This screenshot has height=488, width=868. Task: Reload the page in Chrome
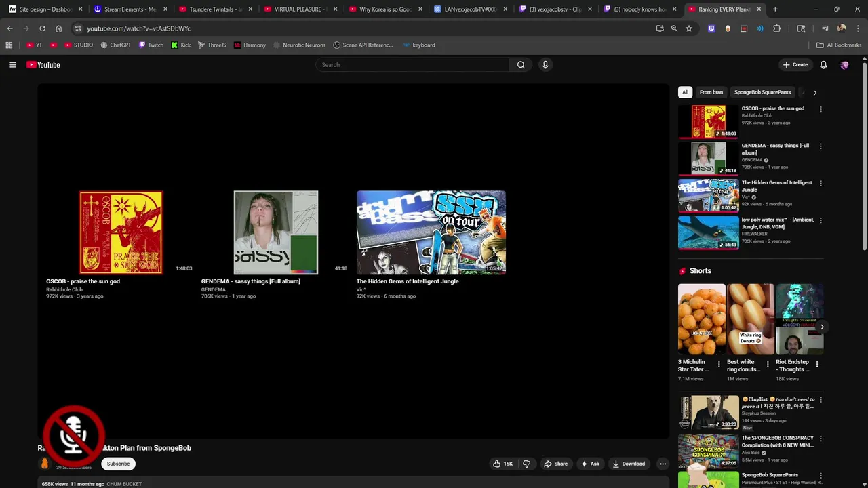42,28
